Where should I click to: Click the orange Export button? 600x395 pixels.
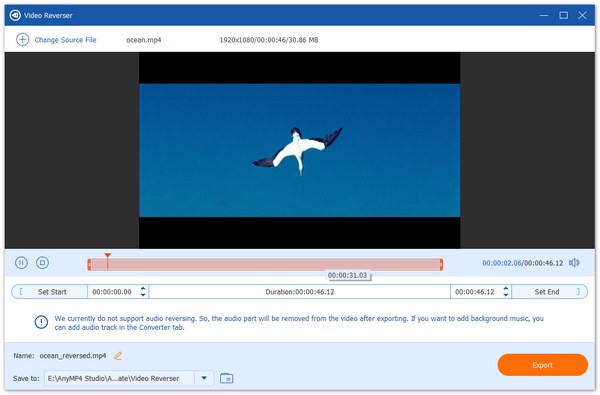(543, 365)
